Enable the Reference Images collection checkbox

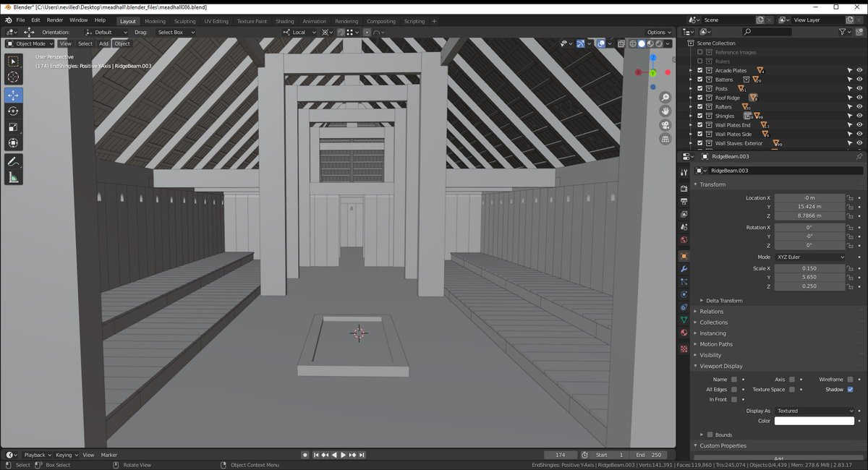700,52
